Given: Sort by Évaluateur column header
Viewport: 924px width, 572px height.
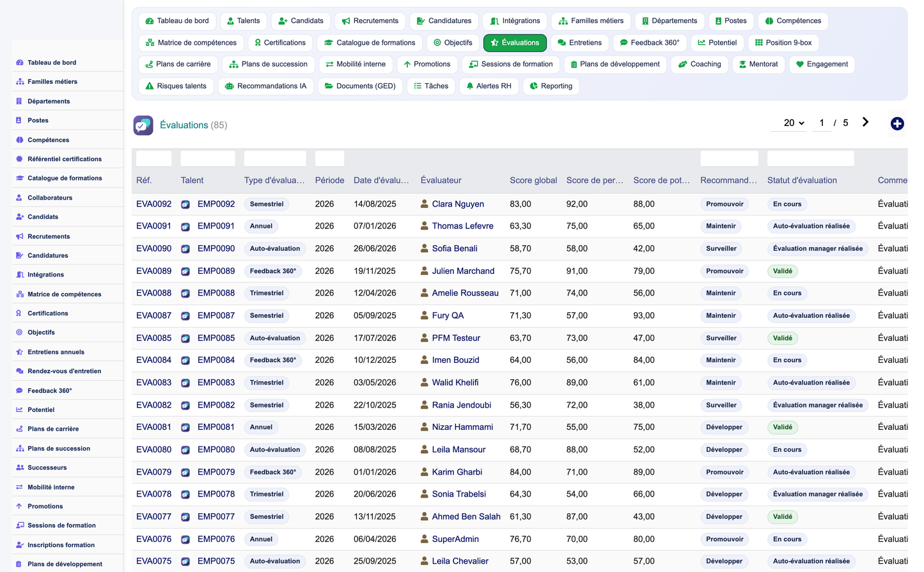Looking at the screenshot, I should tap(441, 180).
